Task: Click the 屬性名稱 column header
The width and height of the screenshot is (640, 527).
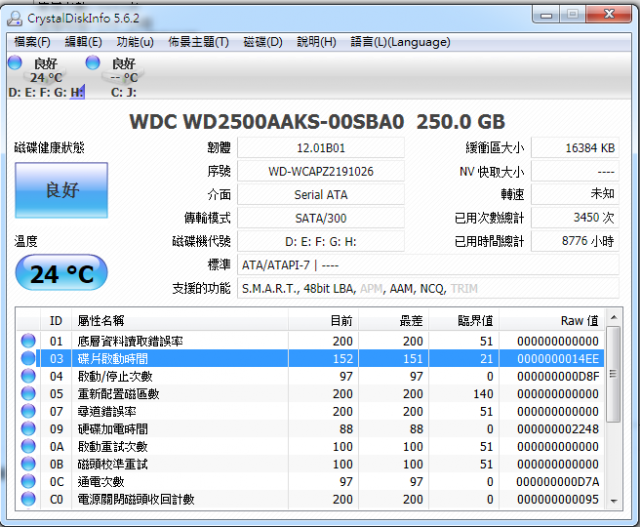Action: click(180, 321)
